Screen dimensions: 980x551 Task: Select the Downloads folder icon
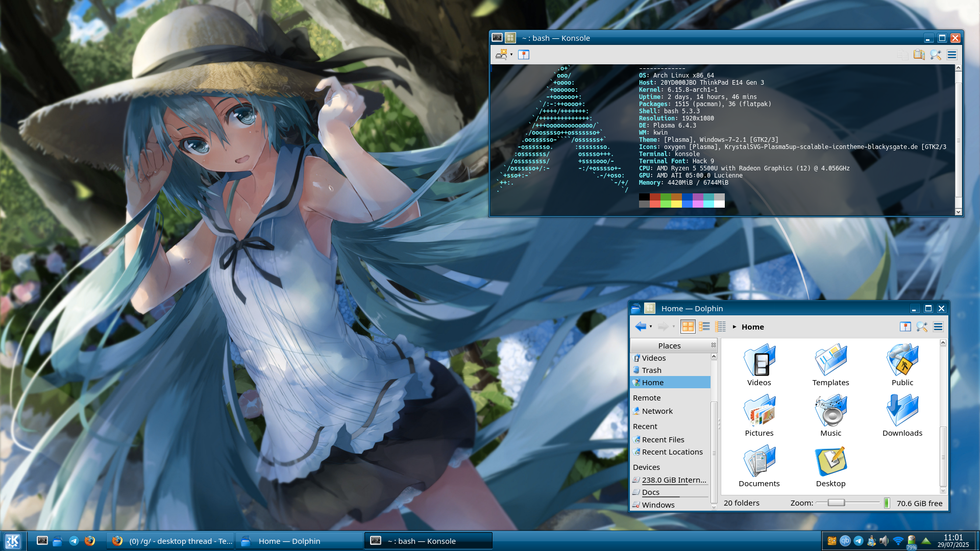902,411
